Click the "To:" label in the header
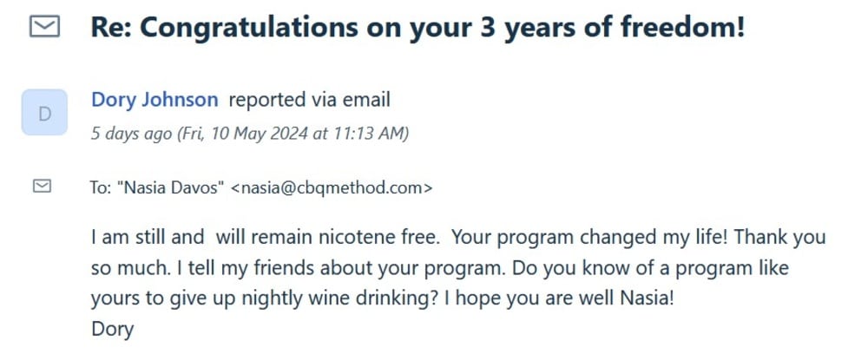 coord(102,187)
